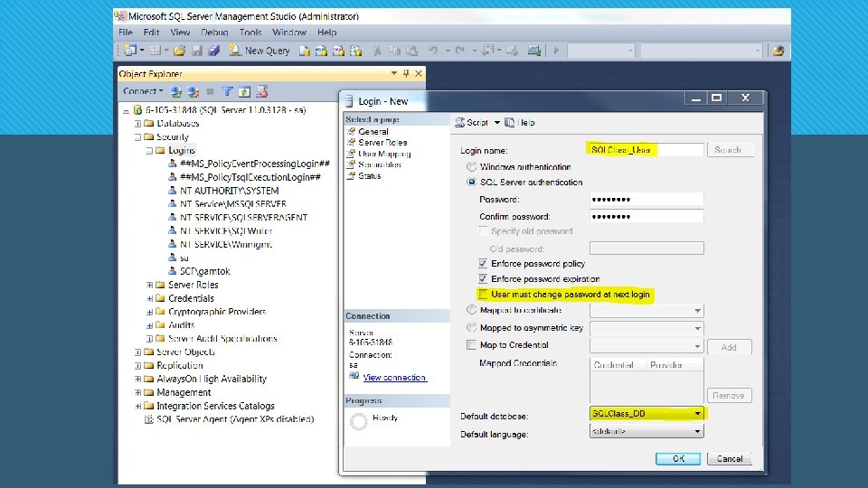Close the Object Explorer panel
The image size is (868, 488).
pos(419,73)
